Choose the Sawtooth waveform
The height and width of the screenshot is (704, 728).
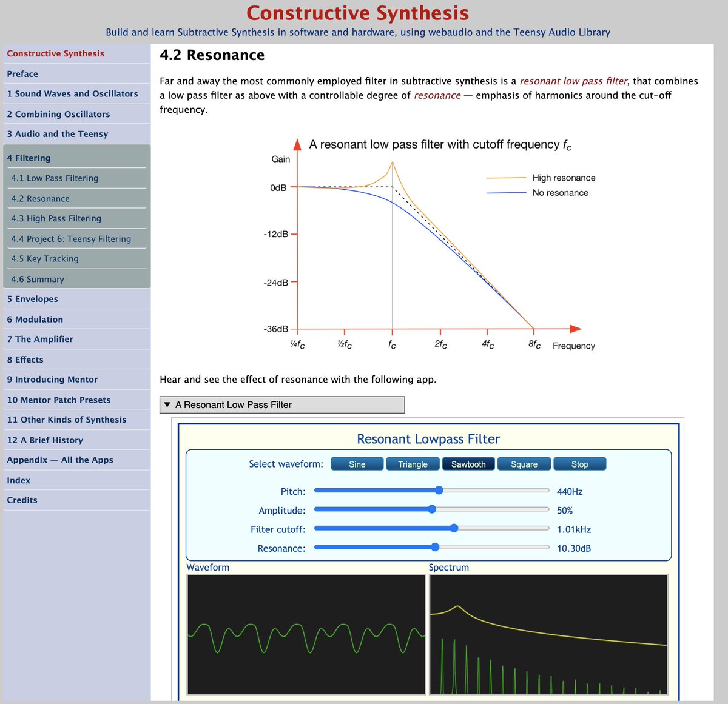[x=468, y=464]
